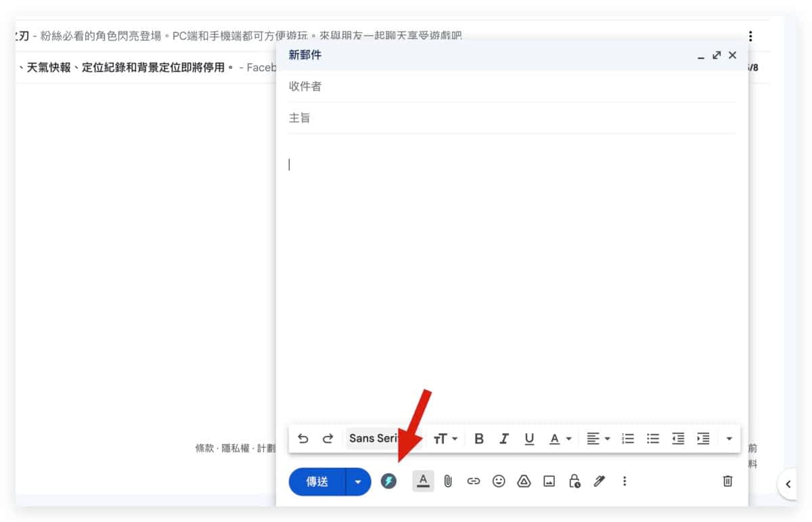Open more options on first email row
This screenshot has height=522, width=812.
pyautogui.click(x=750, y=36)
